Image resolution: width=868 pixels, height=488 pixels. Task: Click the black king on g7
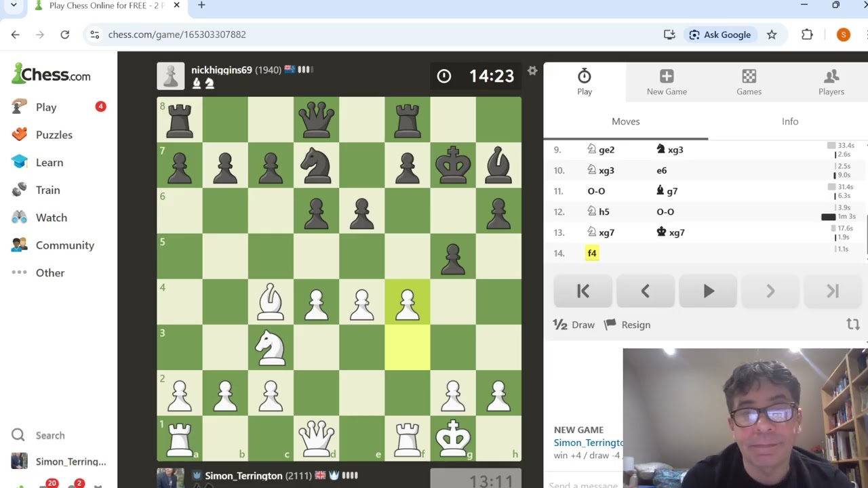tap(453, 165)
